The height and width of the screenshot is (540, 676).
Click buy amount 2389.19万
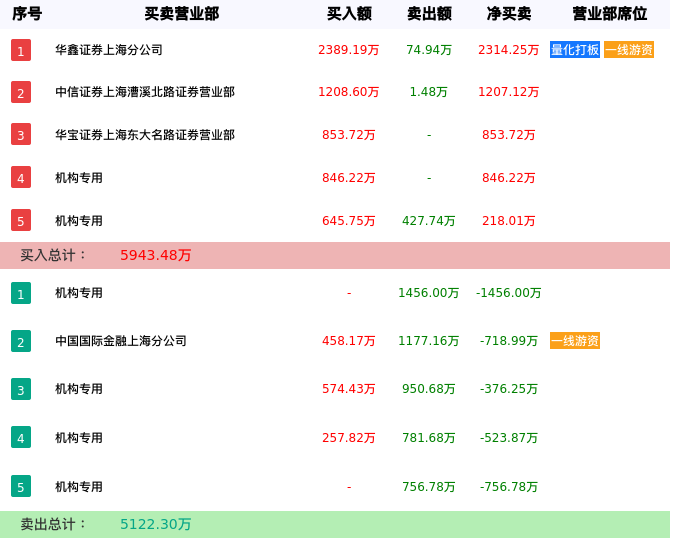(x=348, y=50)
